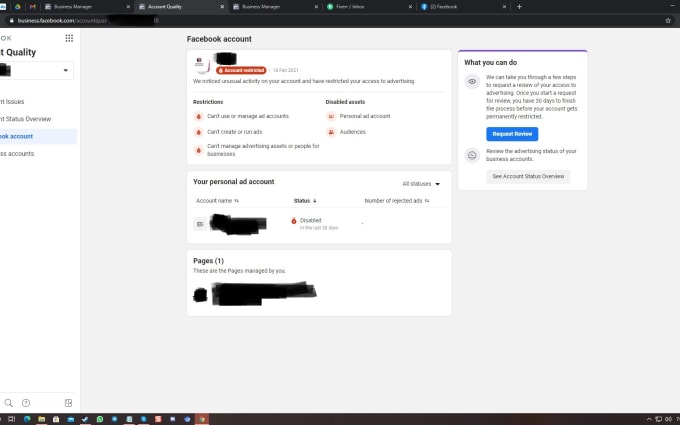
Task: Open Task View on the taskbar
Action: [x=12, y=419]
